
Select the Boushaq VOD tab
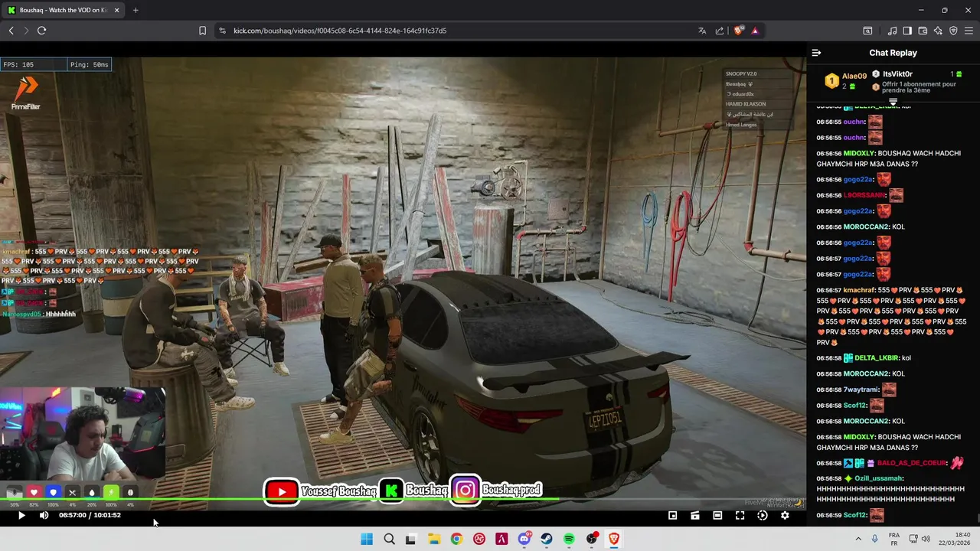click(64, 10)
